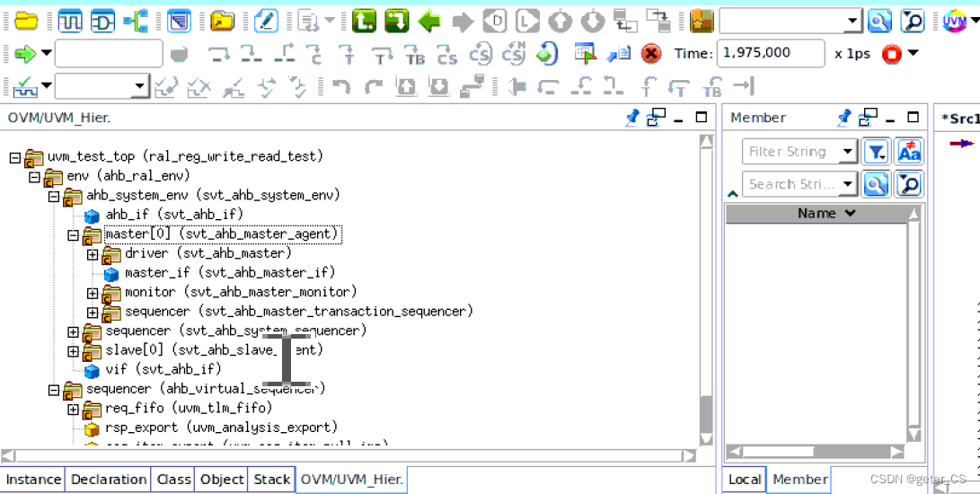Click the Member panel blue search icon
The height and width of the screenshot is (494, 980).
click(876, 184)
